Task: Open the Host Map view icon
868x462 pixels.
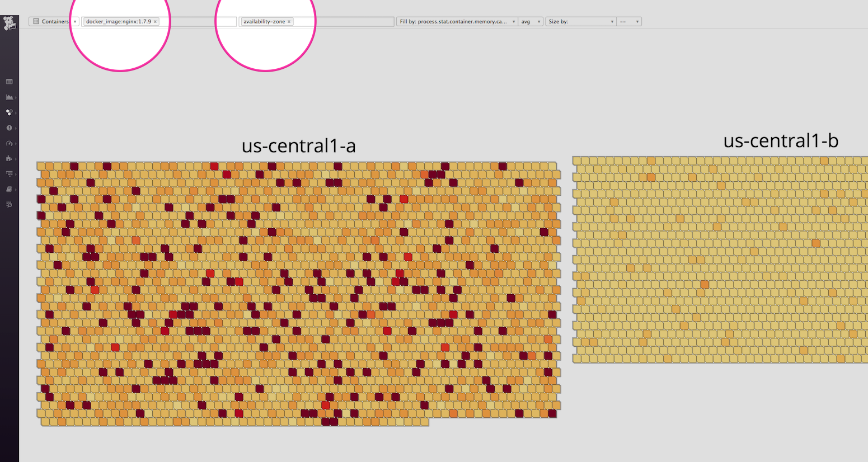Action: coord(9,112)
